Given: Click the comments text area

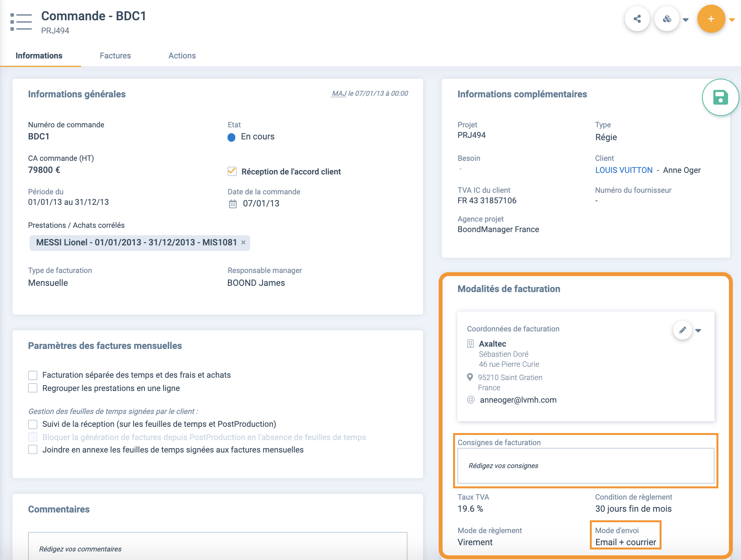Looking at the screenshot, I should (x=218, y=546).
